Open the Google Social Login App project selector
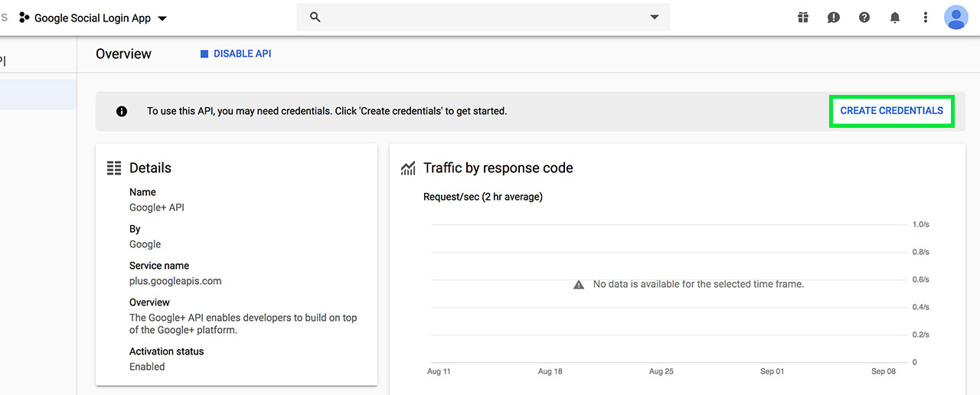This screenshot has width=980, height=395. (93, 18)
